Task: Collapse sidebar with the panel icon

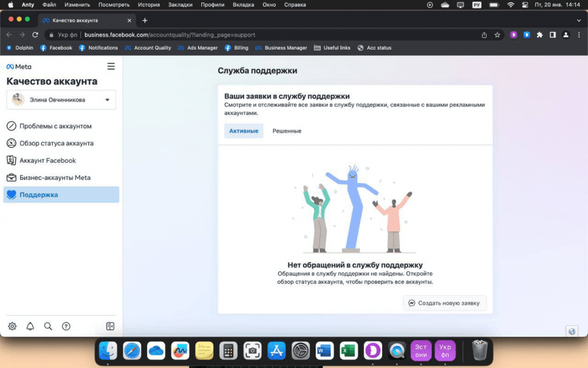Action: coord(110,326)
